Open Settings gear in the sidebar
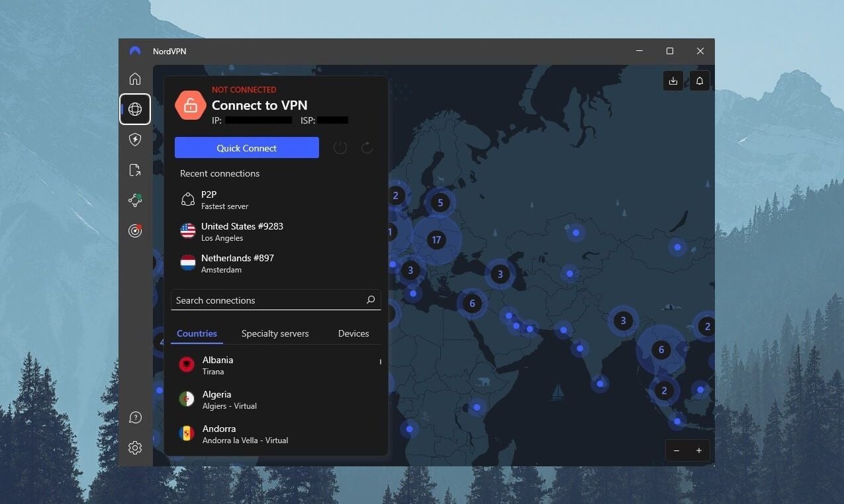 click(x=135, y=448)
